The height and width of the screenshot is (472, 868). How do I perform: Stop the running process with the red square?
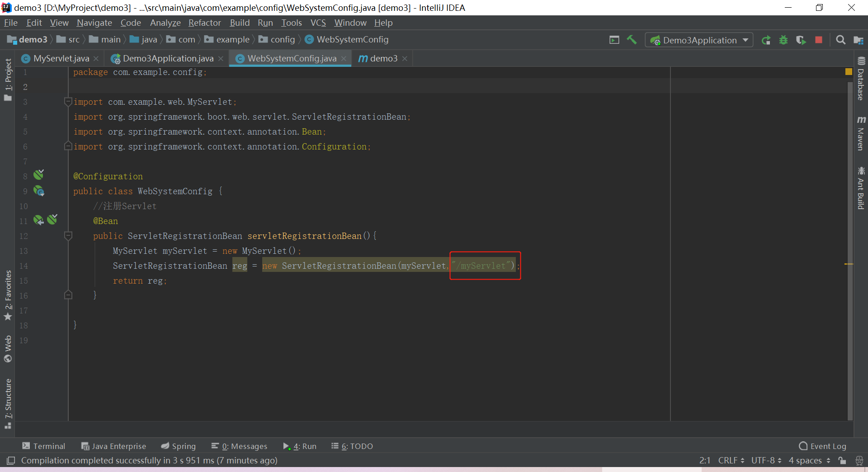point(819,40)
